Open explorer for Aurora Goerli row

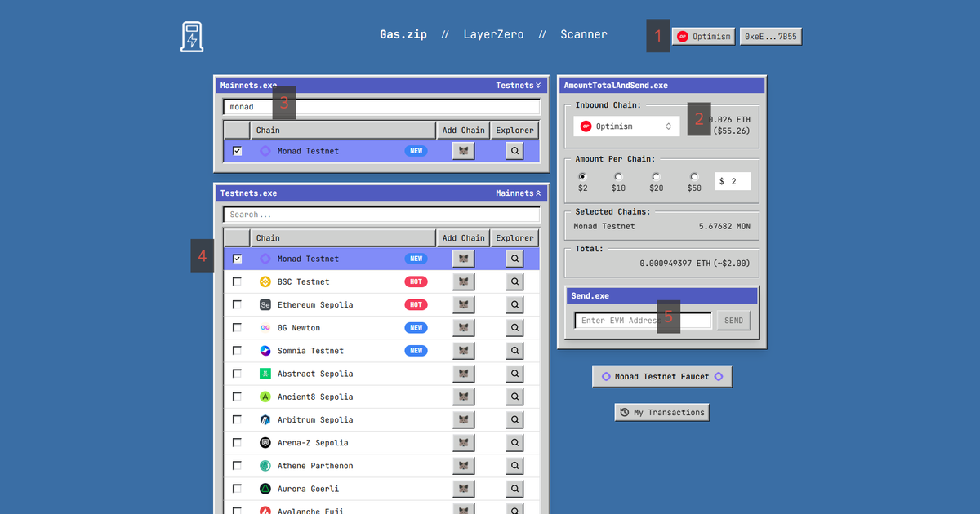point(514,488)
